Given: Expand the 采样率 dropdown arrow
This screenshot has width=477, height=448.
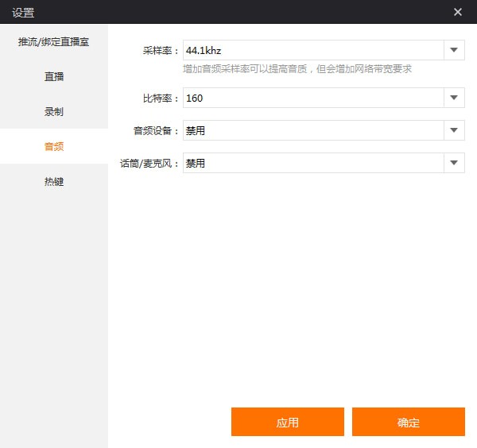Looking at the screenshot, I should click(x=454, y=50).
